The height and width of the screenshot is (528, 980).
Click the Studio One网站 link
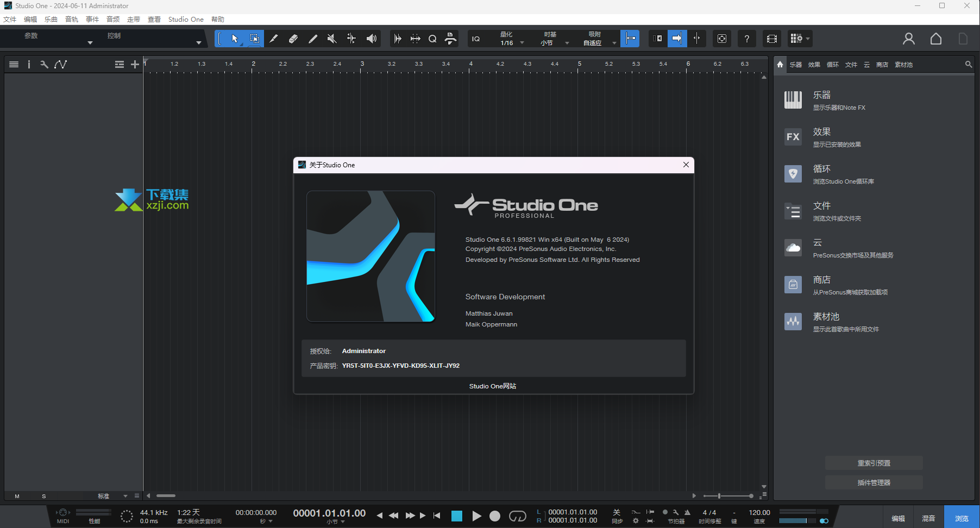(493, 386)
